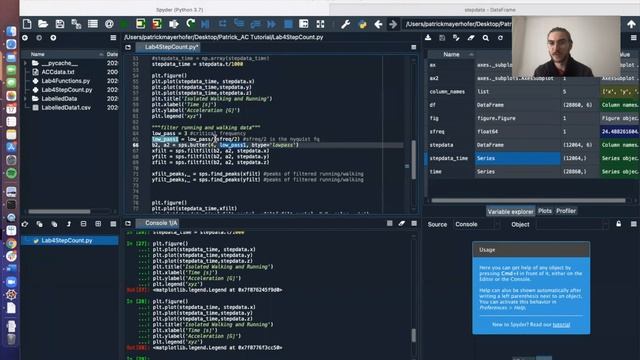
Task: Run cell and advance icon
Action: click(157, 24)
